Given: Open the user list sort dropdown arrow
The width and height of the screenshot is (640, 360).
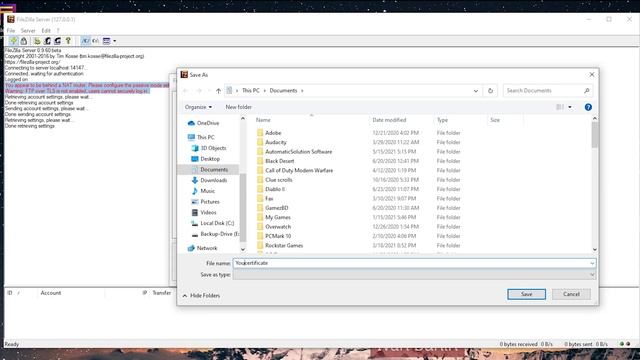Looking at the screenshot, I should [x=115, y=41].
